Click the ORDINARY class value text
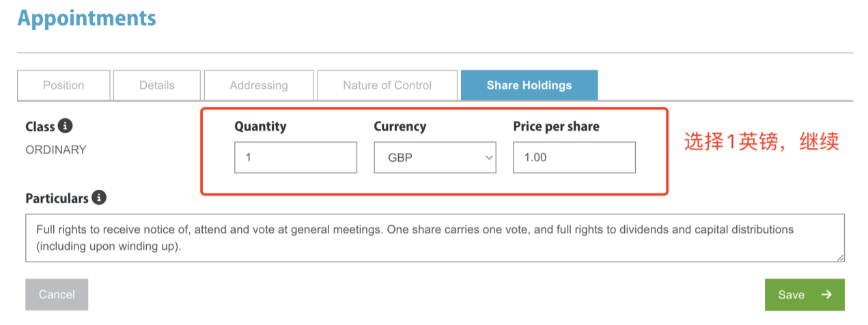This screenshot has height=325, width=868. (x=56, y=150)
